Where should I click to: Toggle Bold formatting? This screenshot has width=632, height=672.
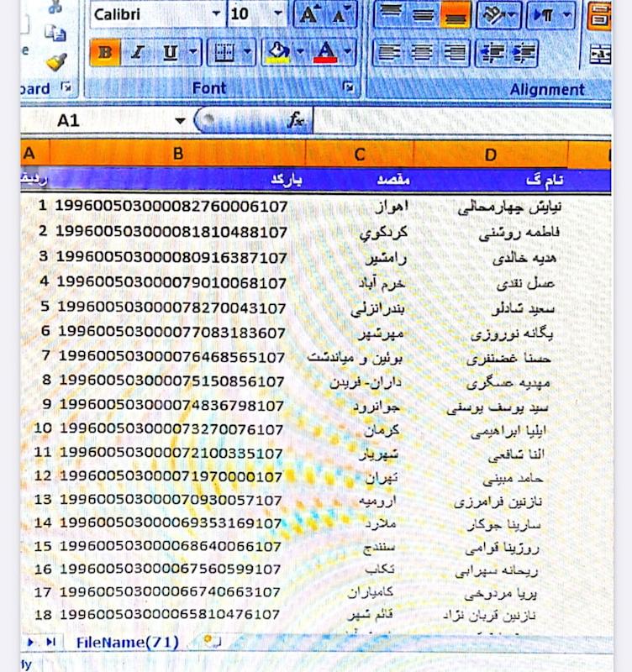coord(105,52)
